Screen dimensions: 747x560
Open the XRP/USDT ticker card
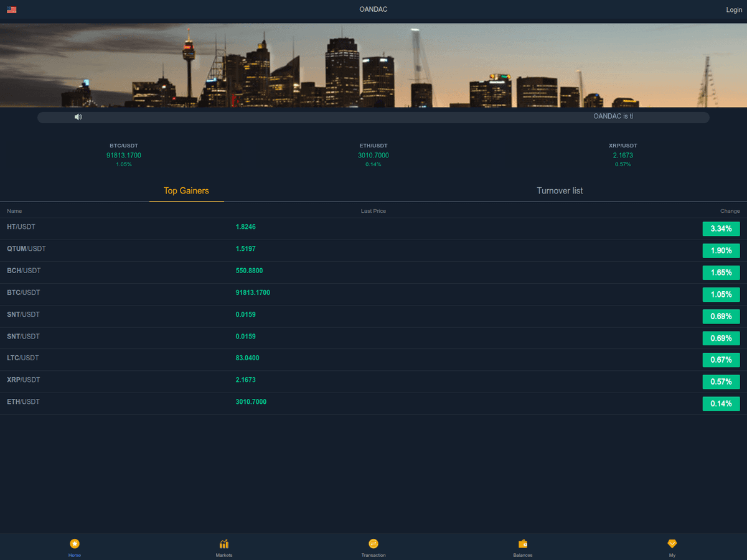(x=623, y=155)
